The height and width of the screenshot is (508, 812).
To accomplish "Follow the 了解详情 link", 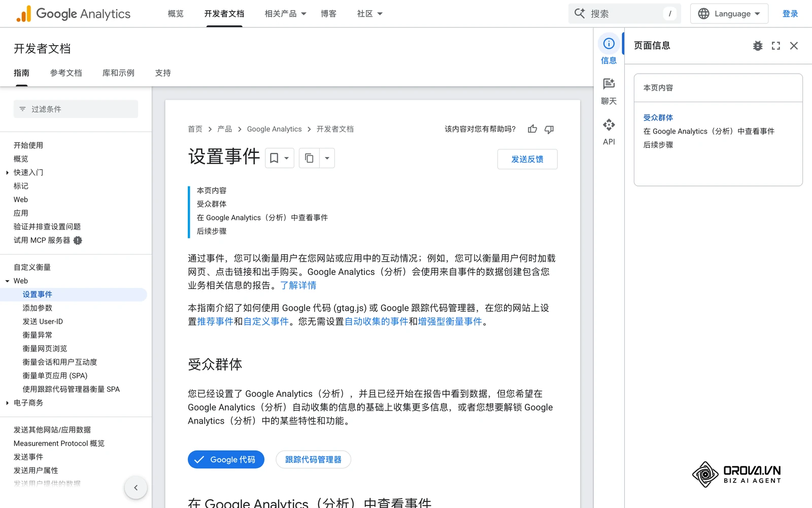I will (x=298, y=285).
